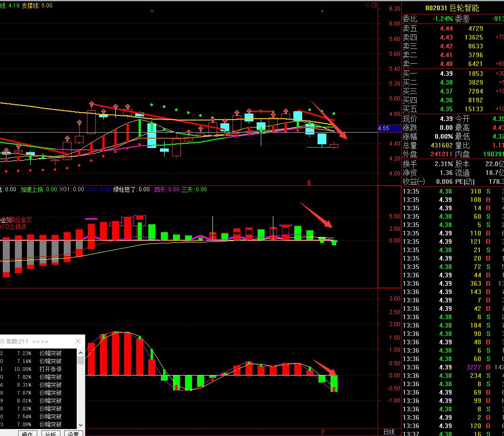Viewport: 504px width, 436px height.
Task: Click the >>>> expand arrows in the alert popup
Action: (x=40, y=342)
